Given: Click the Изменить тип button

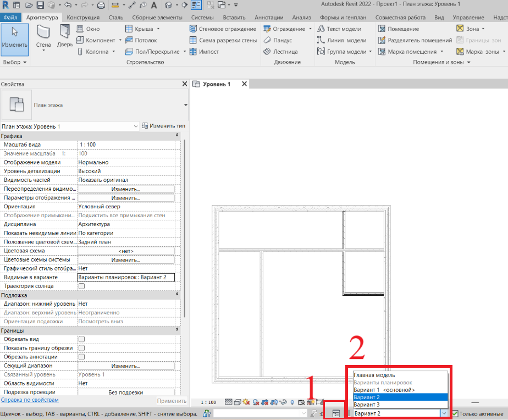Looking at the screenshot, I should tap(164, 126).
